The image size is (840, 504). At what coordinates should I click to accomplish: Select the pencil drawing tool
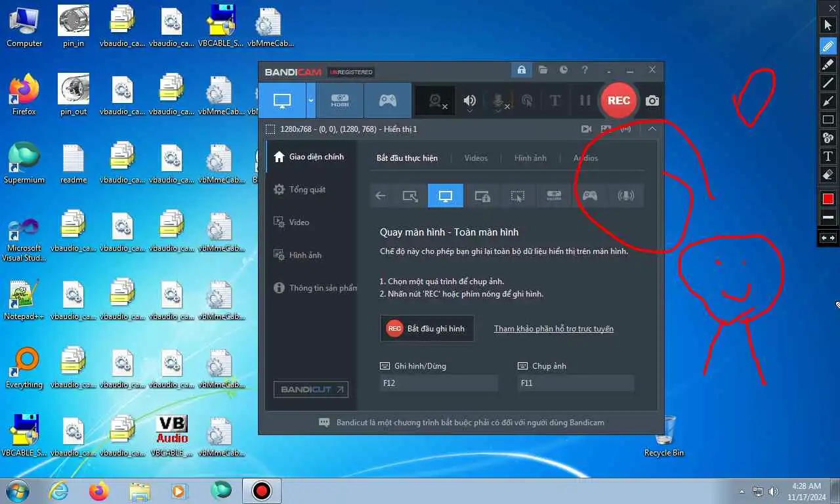[828, 45]
